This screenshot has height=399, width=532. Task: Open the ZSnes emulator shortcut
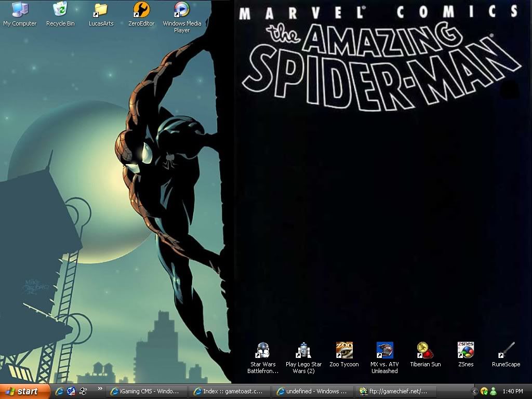coord(465,354)
